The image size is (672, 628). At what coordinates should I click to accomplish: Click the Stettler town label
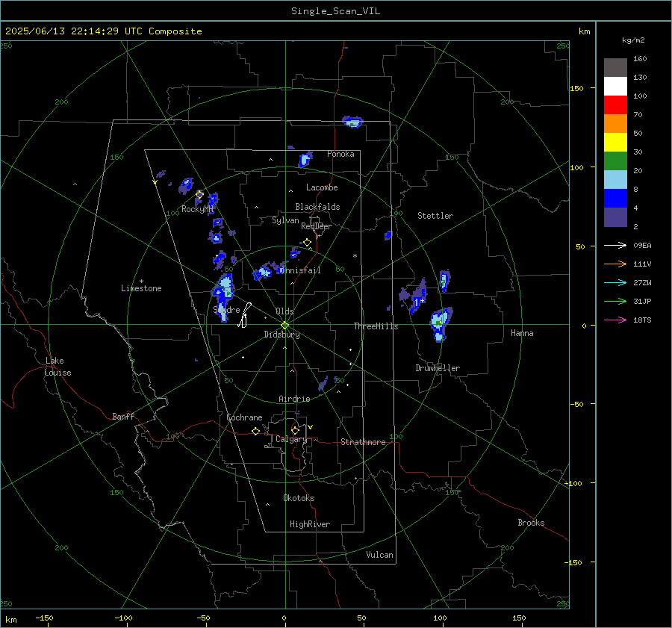click(435, 216)
